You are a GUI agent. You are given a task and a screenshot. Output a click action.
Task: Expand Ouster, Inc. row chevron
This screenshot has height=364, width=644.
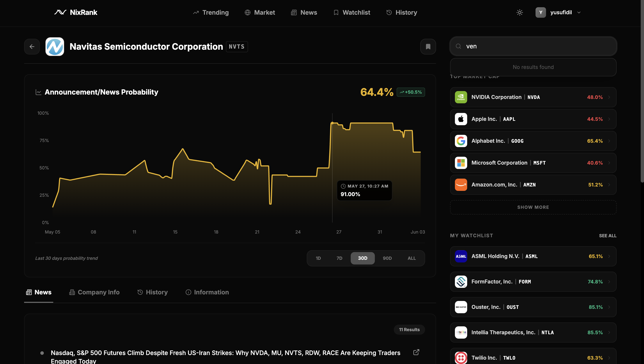pos(609,307)
